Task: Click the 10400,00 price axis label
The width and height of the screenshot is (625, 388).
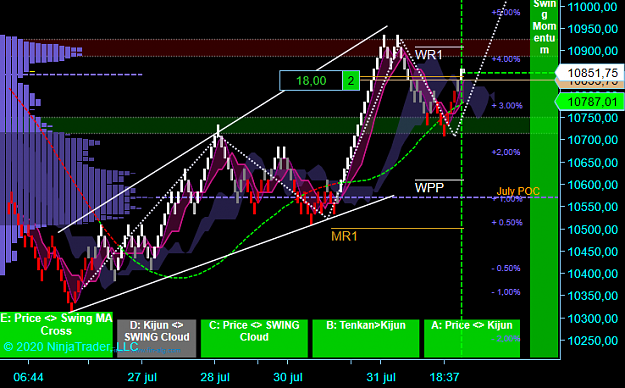Action: point(593,274)
